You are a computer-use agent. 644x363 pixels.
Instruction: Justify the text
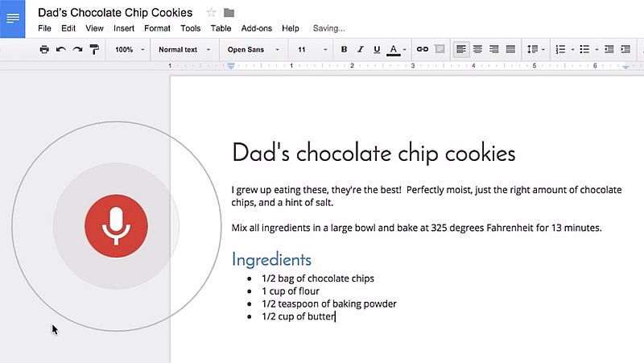click(x=510, y=49)
